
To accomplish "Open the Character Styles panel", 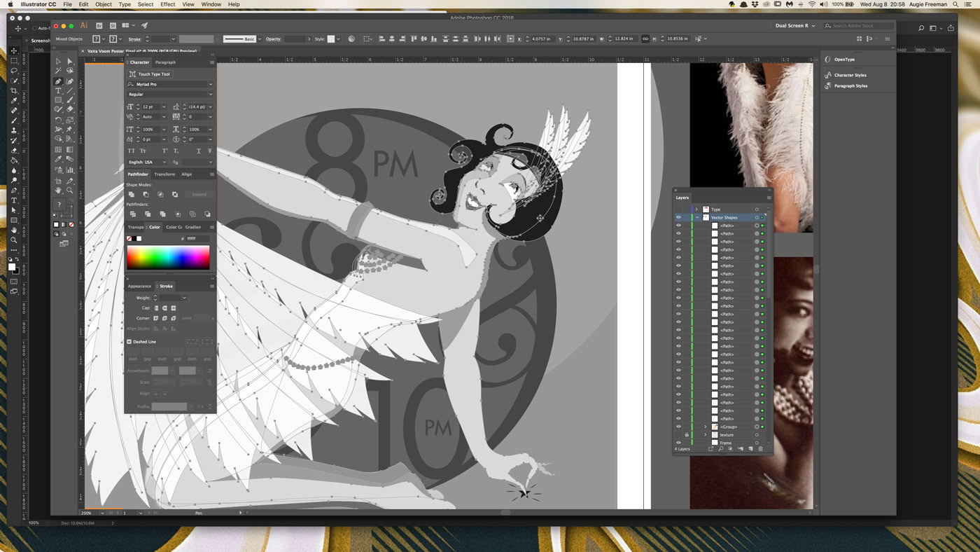I will pyautogui.click(x=850, y=75).
